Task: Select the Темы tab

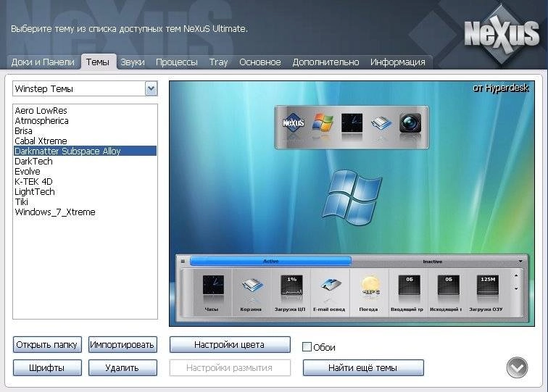Action: pos(98,62)
